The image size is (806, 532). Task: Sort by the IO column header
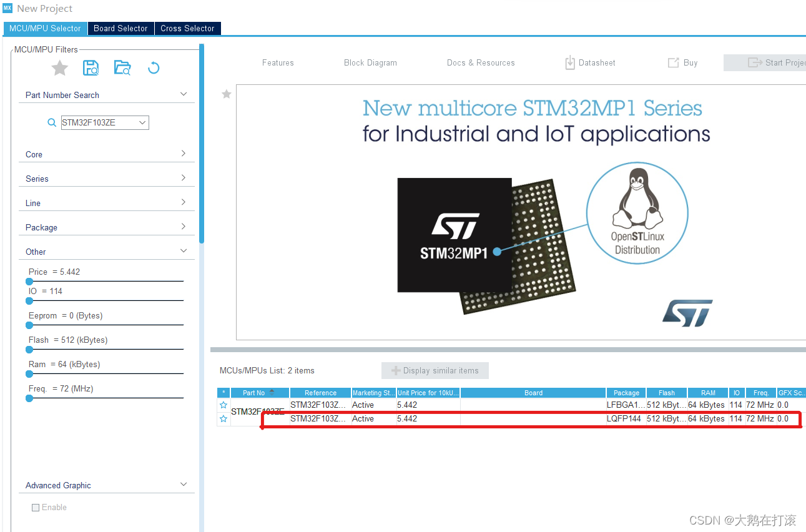click(x=737, y=393)
